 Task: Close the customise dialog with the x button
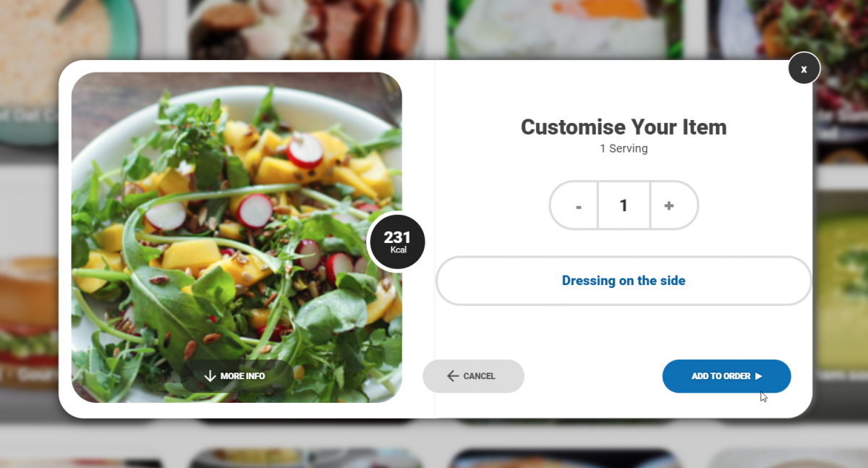[x=804, y=69]
